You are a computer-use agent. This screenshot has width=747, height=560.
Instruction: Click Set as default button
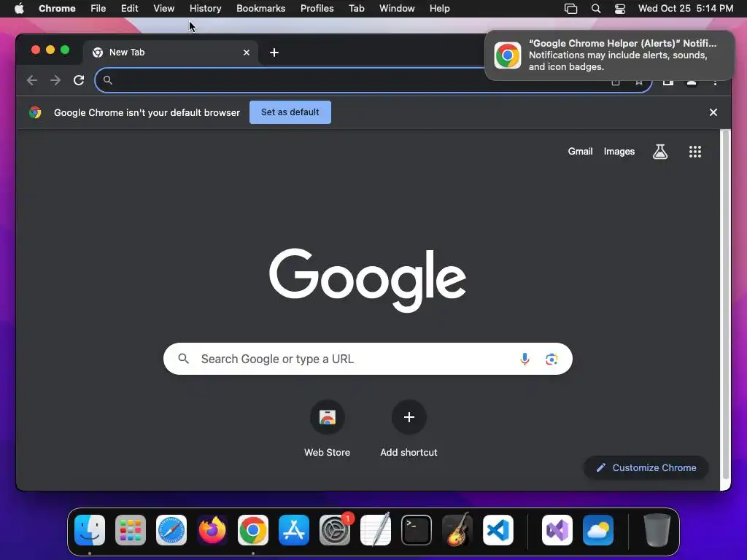point(290,112)
